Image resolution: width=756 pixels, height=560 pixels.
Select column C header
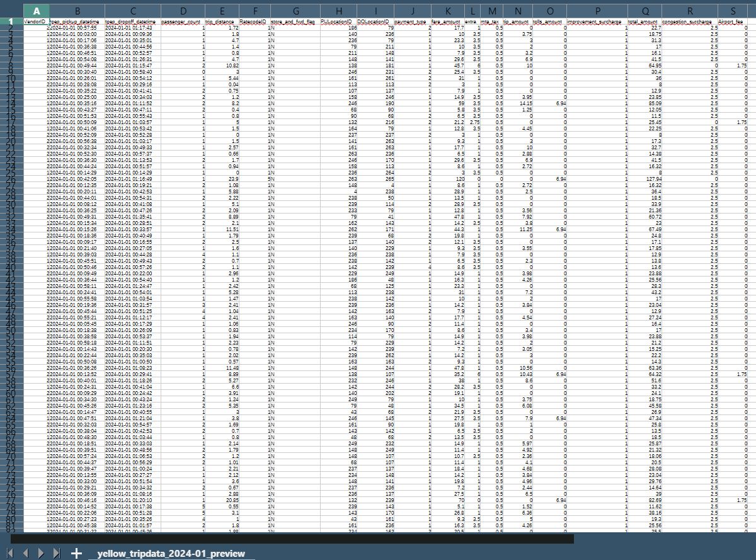pos(133,11)
